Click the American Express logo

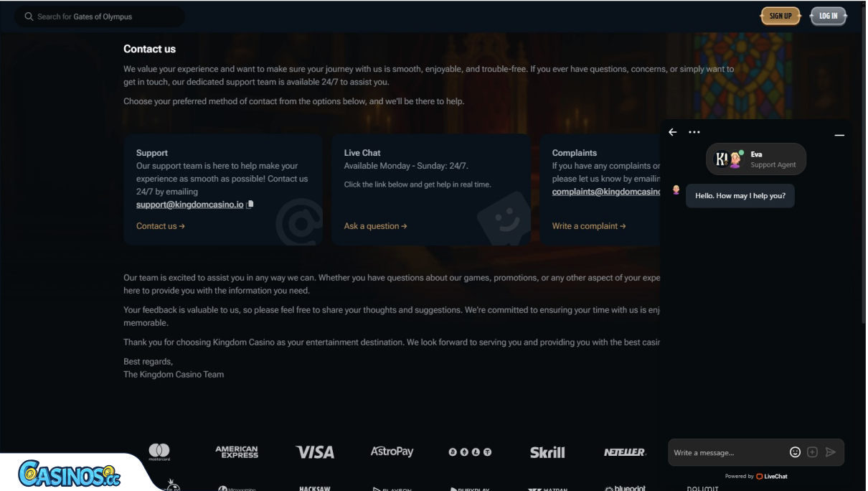(237, 452)
